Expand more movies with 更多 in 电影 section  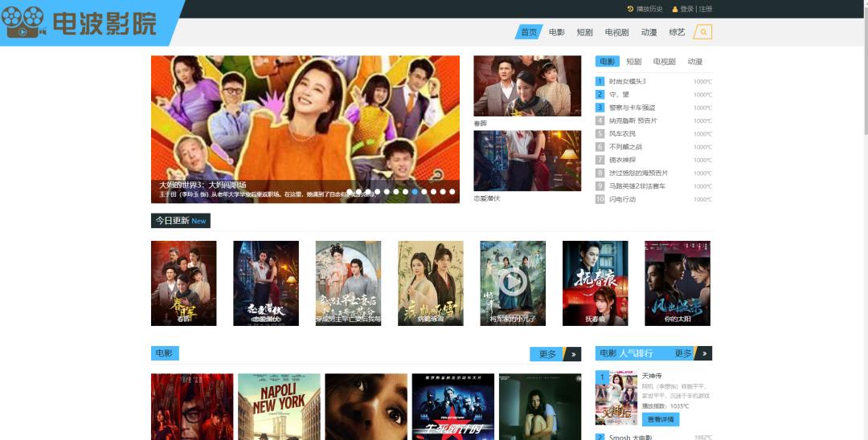pyautogui.click(x=547, y=354)
